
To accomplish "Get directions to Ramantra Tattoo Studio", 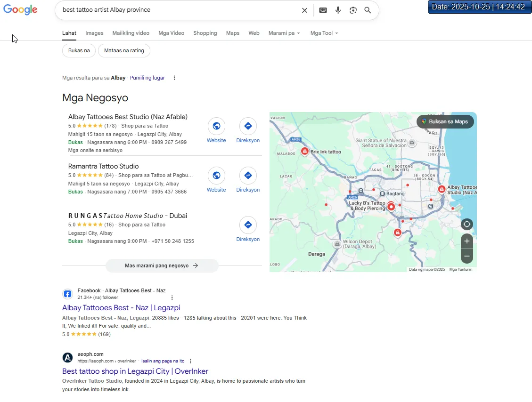I will 248,180.
